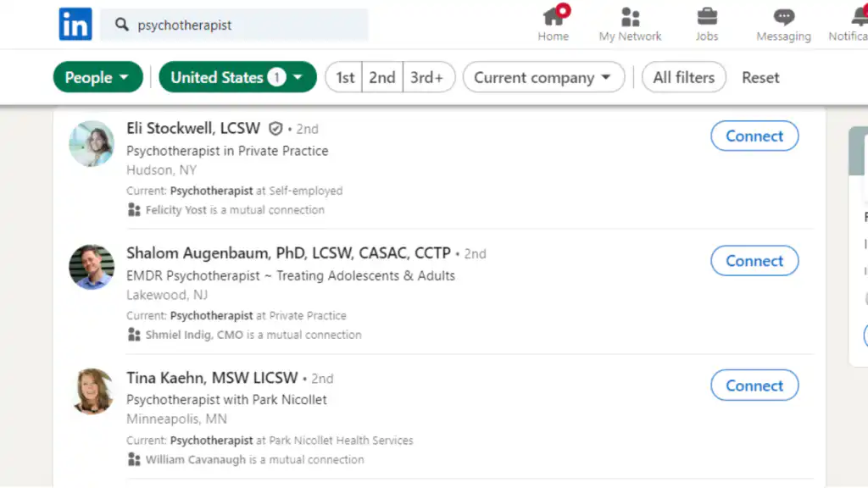Open the All filters panel
This screenshot has width=868, height=488.
coord(683,77)
